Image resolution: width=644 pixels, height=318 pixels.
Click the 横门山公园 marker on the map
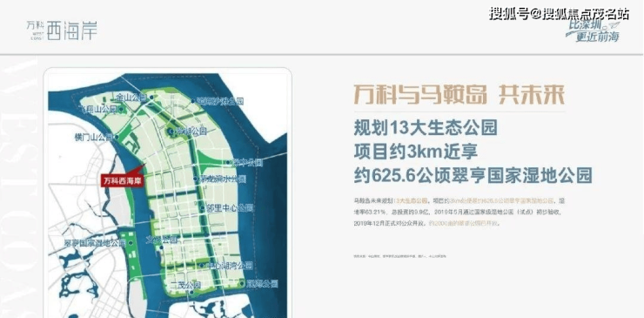pyautogui.click(x=117, y=138)
